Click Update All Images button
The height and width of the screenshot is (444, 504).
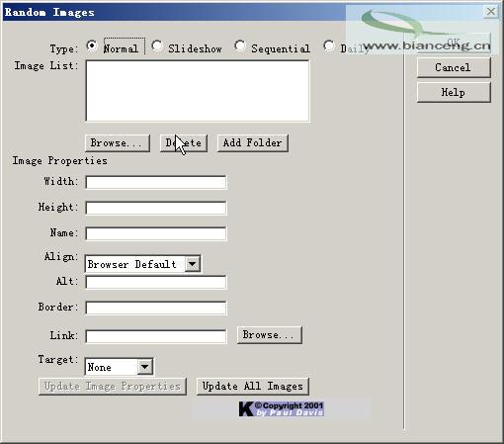pos(252,387)
